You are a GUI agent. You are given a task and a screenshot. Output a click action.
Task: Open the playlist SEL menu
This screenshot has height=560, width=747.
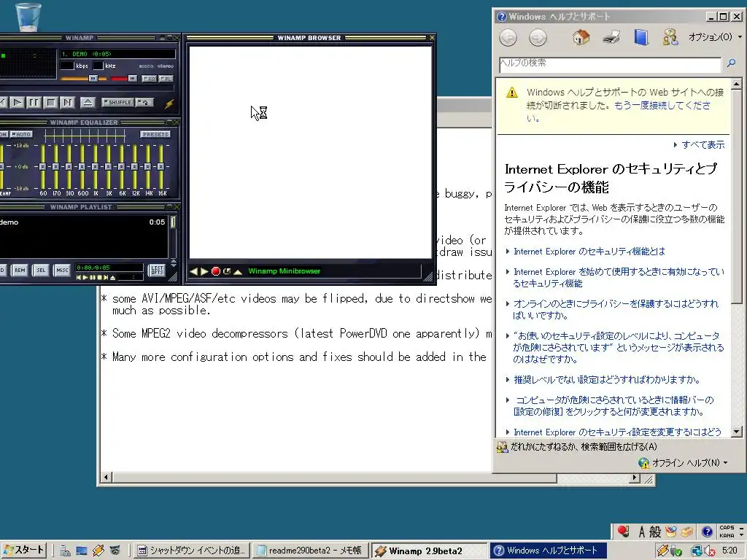point(41,270)
